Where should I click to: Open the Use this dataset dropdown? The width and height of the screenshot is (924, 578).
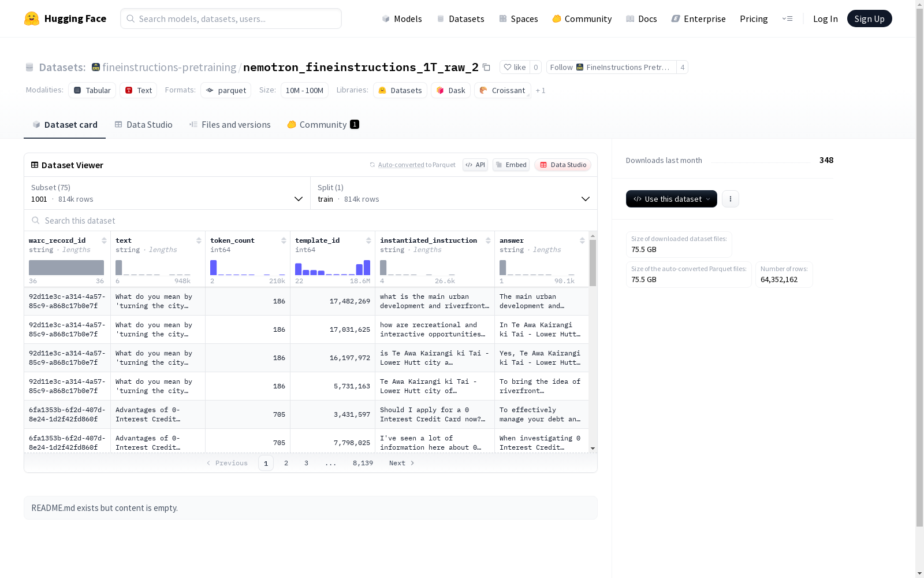[672, 199]
